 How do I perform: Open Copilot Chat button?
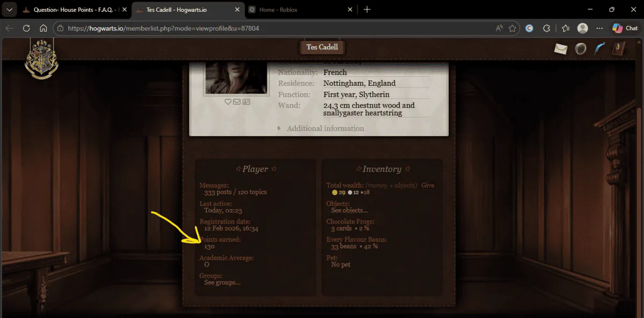pos(625,28)
